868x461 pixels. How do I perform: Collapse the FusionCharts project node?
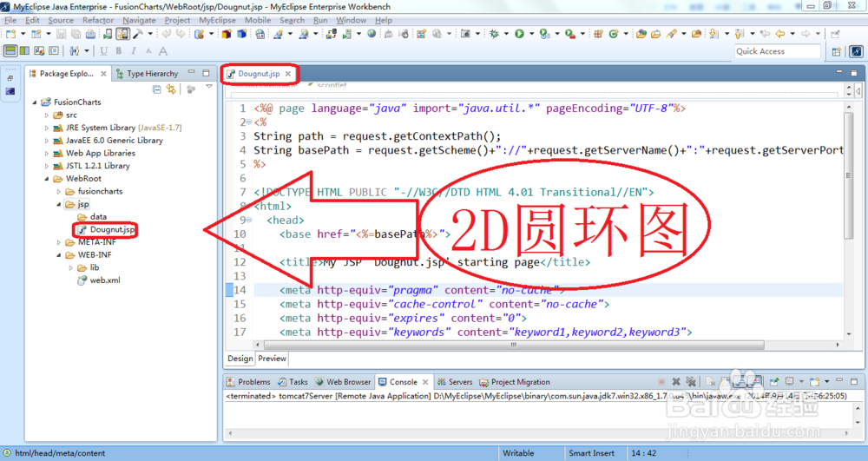[35, 102]
